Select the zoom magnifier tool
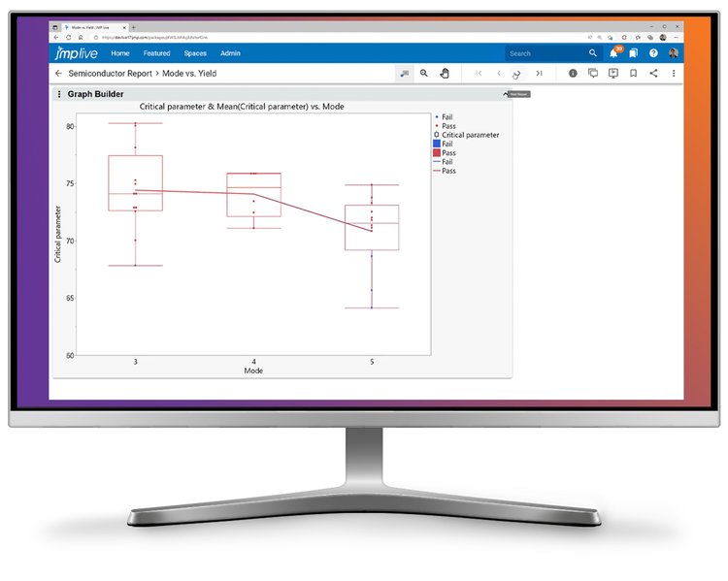Viewport: 728px width, 581px height. coord(424,74)
